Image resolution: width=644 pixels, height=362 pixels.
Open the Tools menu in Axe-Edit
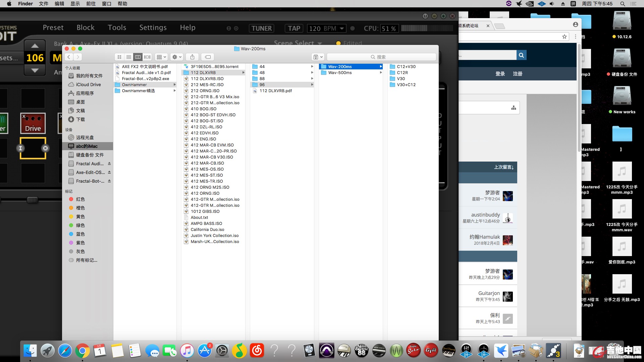(x=117, y=27)
